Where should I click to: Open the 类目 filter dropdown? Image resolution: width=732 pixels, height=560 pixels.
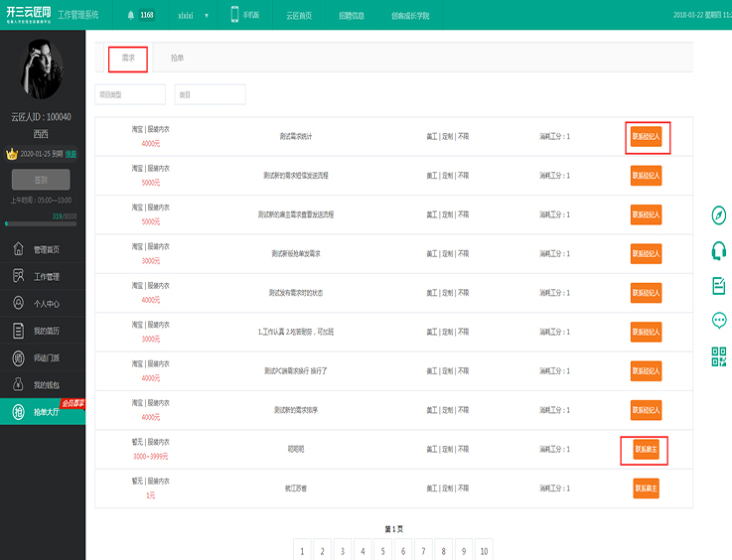pos(211,94)
